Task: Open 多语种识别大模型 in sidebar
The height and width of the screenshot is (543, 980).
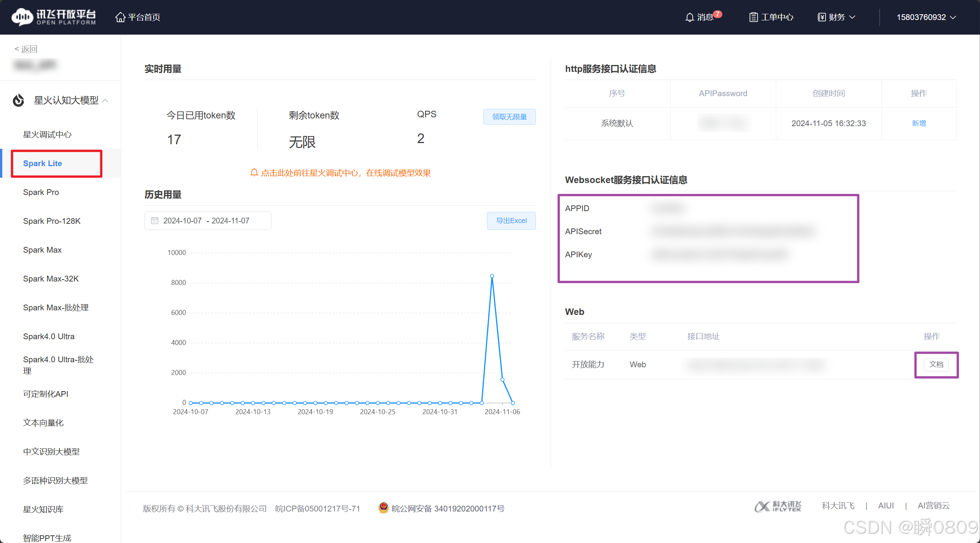Action: 55,481
